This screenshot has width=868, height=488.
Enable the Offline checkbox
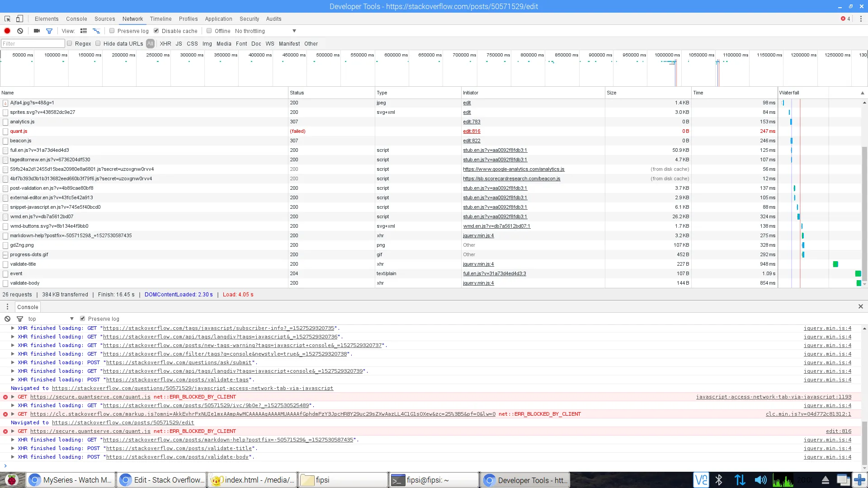(x=209, y=31)
